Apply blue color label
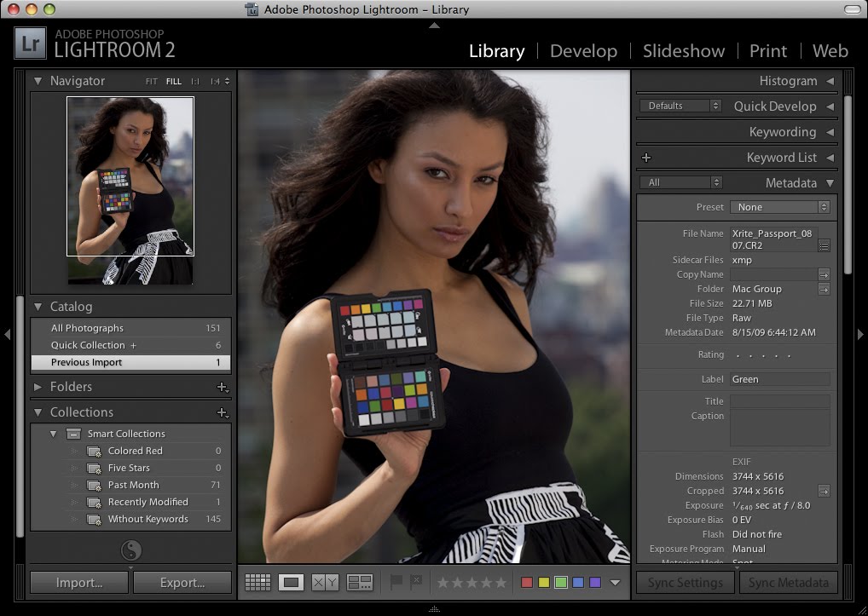This screenshot has width=868, height=616. (x=578, y=582)
